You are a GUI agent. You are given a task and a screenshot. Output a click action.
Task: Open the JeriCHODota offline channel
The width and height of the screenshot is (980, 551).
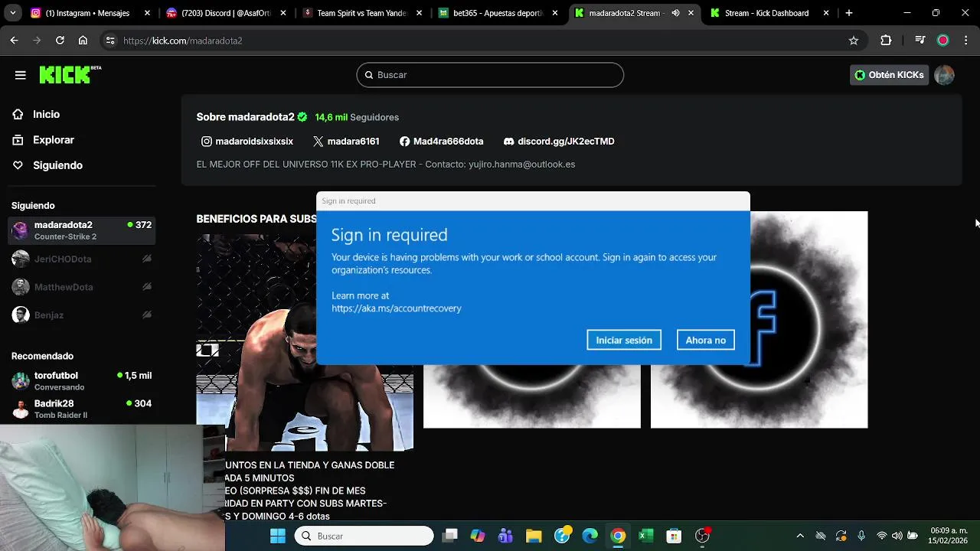click(x=81, y=259)
